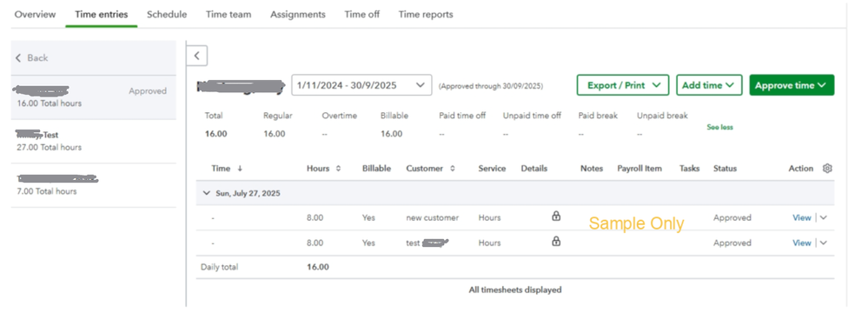Click the Daily total label
Screen dimensions: 868x313
click(219, 267)
